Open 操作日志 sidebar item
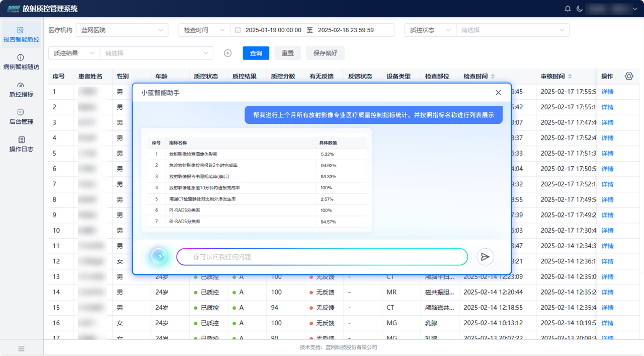Screen dimensions: 644x356 click(21, 144)
